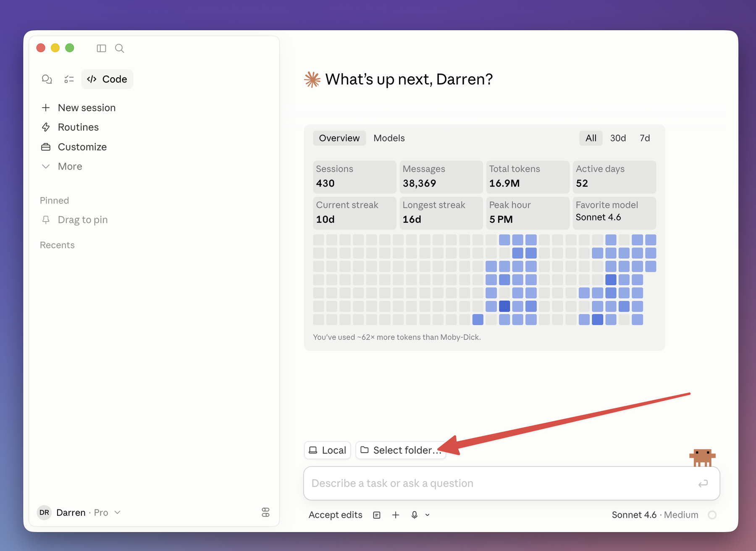The image size is (756, 551).
Task: Expand the microphone options chevron
Action: pos(428,515)
